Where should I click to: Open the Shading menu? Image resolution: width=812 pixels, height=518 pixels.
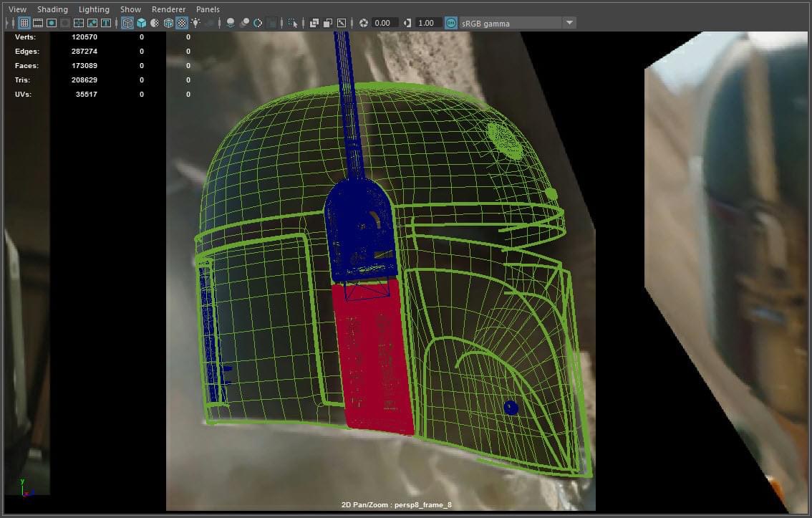(x=52, y=9)
